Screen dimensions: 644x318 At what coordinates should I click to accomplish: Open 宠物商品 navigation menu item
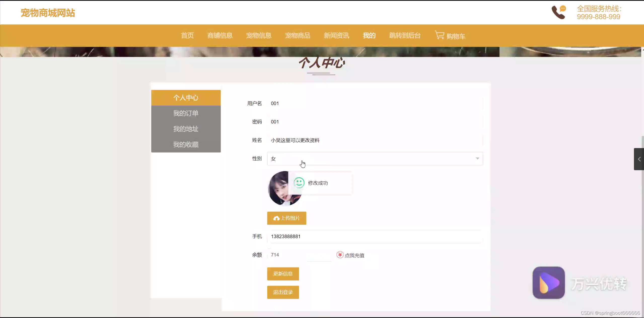click(x=298, y=35)
